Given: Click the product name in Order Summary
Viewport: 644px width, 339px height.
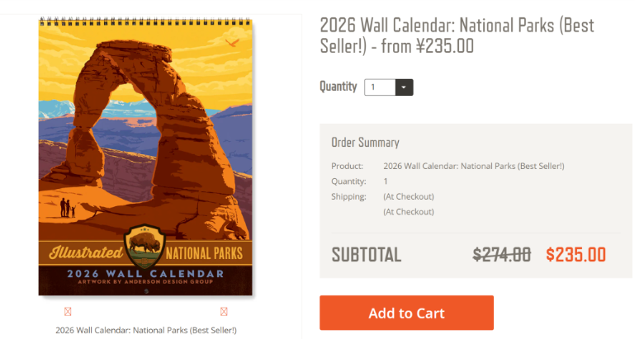Looking at the screenshot, I should [474, 167].
